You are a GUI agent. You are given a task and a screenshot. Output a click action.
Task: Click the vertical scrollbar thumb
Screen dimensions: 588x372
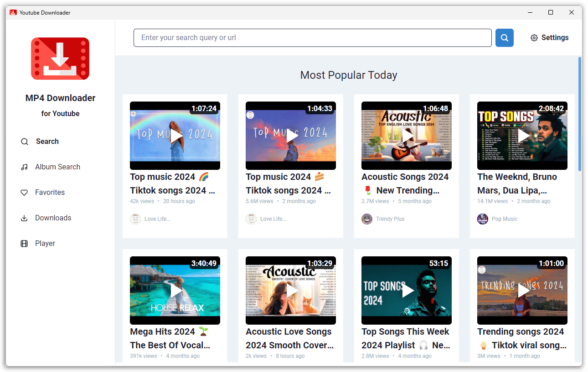[580, 114]
